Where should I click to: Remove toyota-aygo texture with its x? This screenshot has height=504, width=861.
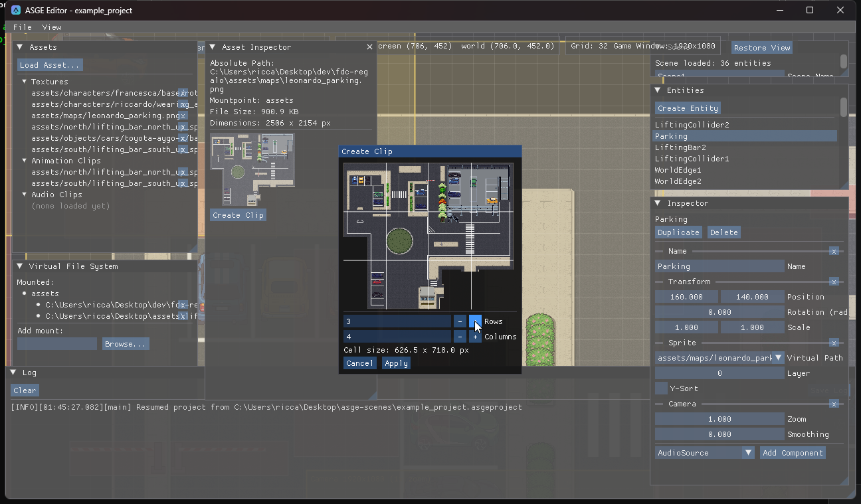pyautogui.click(x=183, y=138)
